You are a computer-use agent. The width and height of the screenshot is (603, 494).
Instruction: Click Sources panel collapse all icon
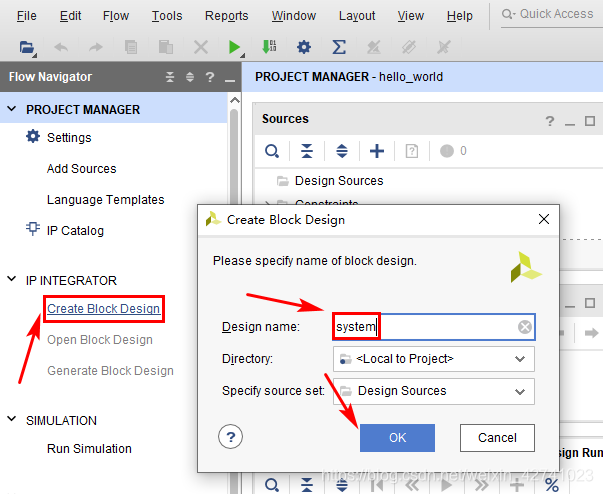point(306,151)
